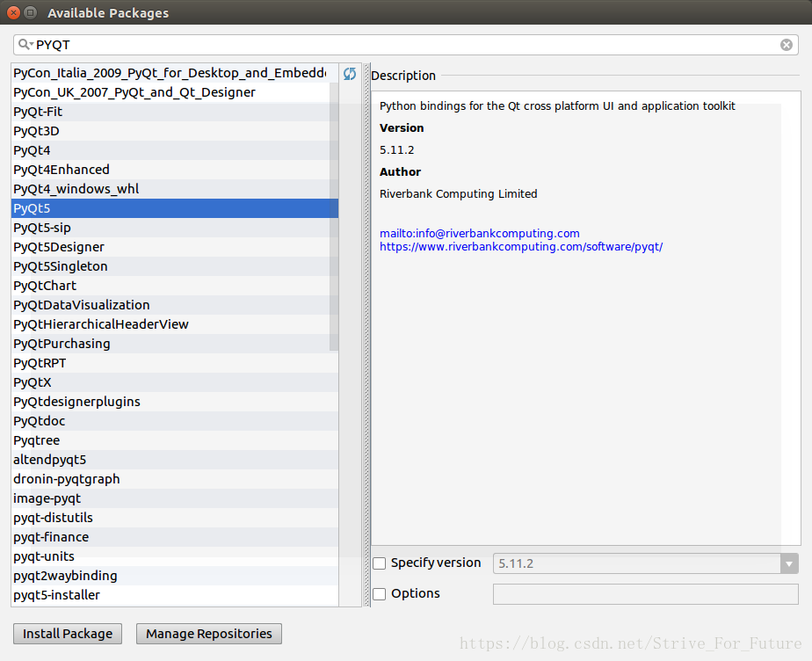This screenshot has width=812, height=661.
Task: Select the PyQtRPT package
Action: click(x=175, y=363)
